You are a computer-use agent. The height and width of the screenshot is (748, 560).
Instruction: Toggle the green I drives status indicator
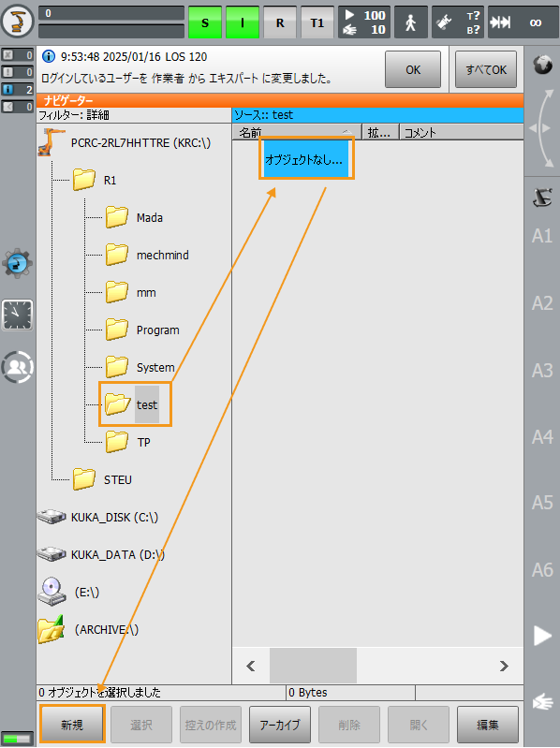(x=243, y=22)
